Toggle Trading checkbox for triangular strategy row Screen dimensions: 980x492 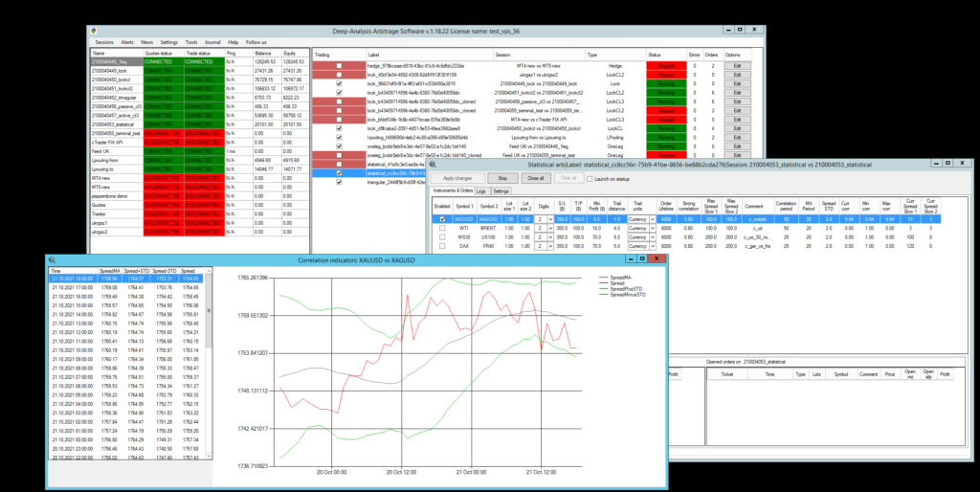click(x=339, y=183)
